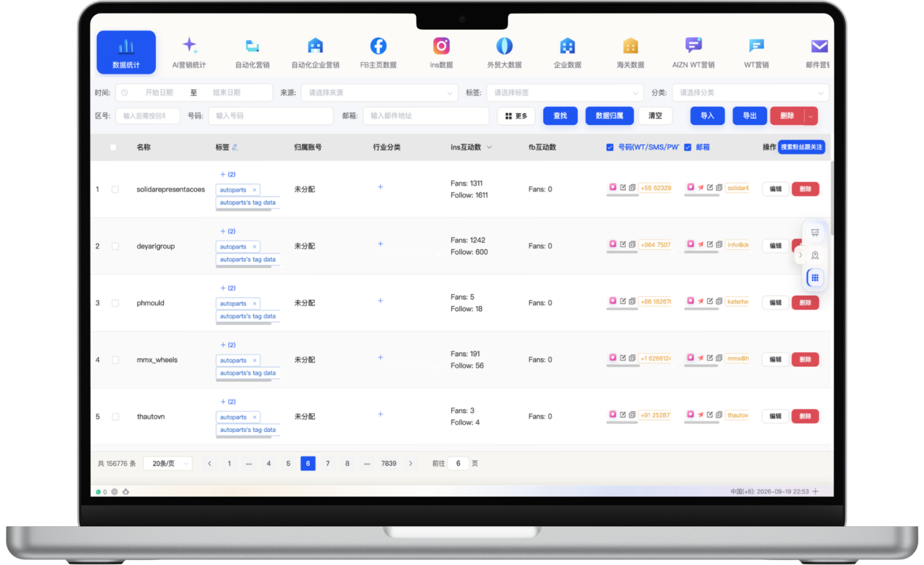The width and height of the screenshot is (924, 565).
Task: Open AIZN WT营销 chat icon
Action: click(x=693, y=46)
